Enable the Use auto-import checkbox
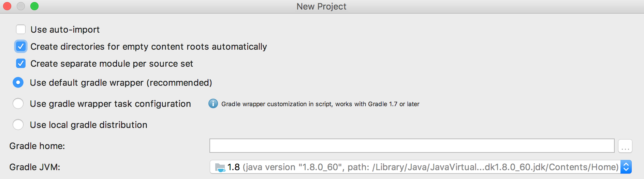Image resolution: width=644 pixels, height=179 pixels. [21, 30]
